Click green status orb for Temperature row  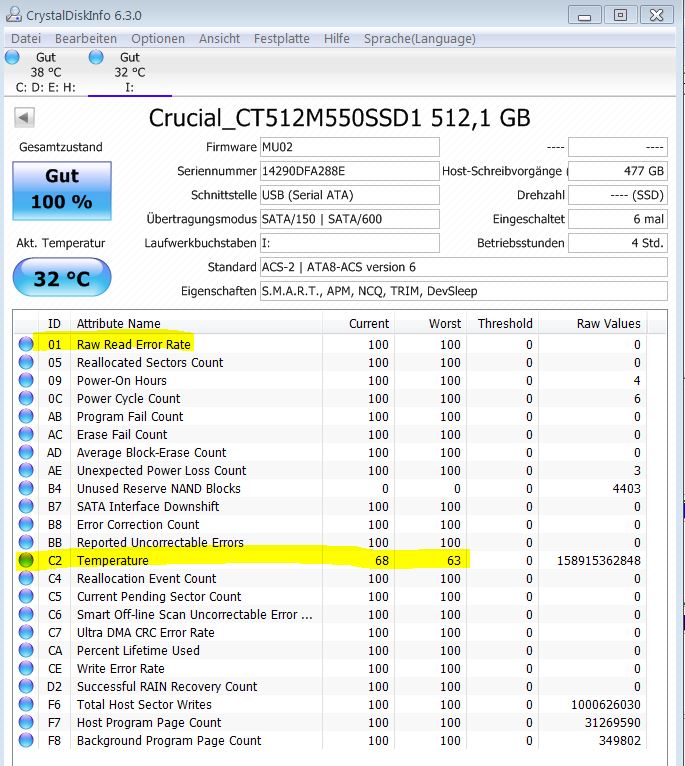26,560
